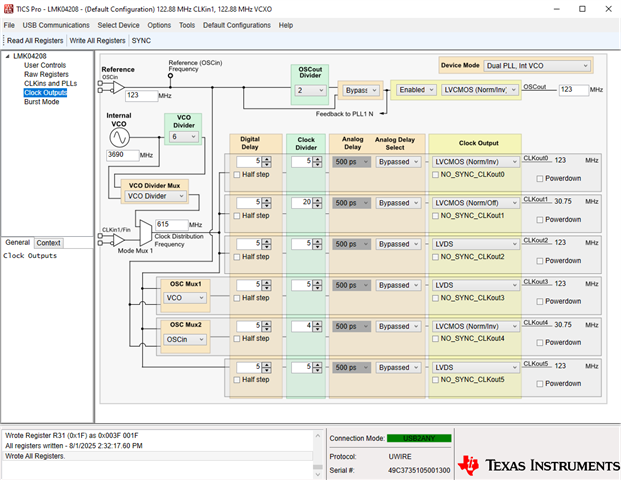
Task: Click the OSCin reference buffer triangle symbol
Action: (118, 87)
